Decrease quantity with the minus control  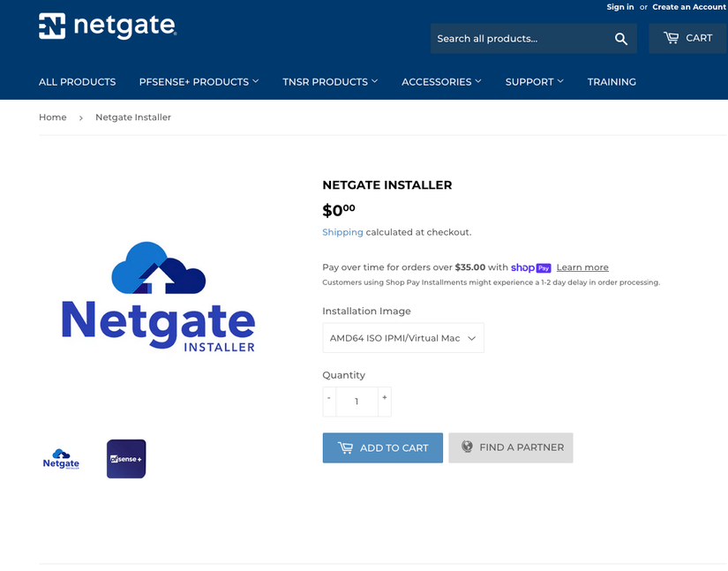328,401
